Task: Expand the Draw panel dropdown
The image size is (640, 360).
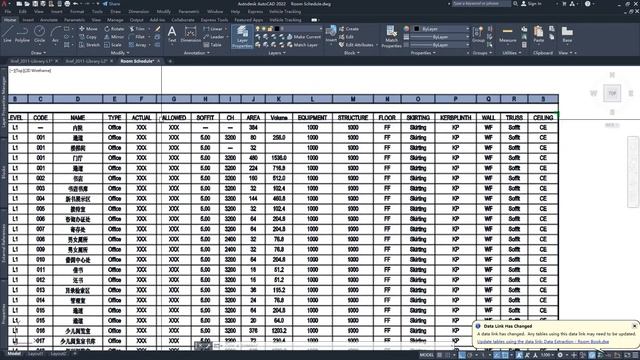Action: 38,53
